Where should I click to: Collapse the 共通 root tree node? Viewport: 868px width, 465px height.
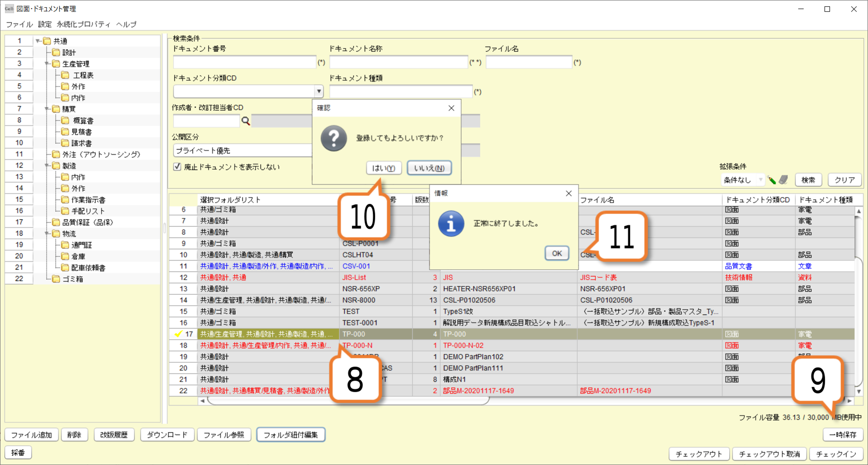[x=37, y=41]
